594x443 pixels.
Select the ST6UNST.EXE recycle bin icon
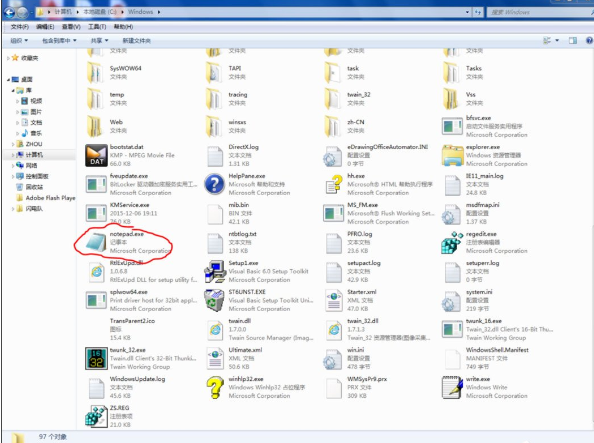[x=214, y=300]
